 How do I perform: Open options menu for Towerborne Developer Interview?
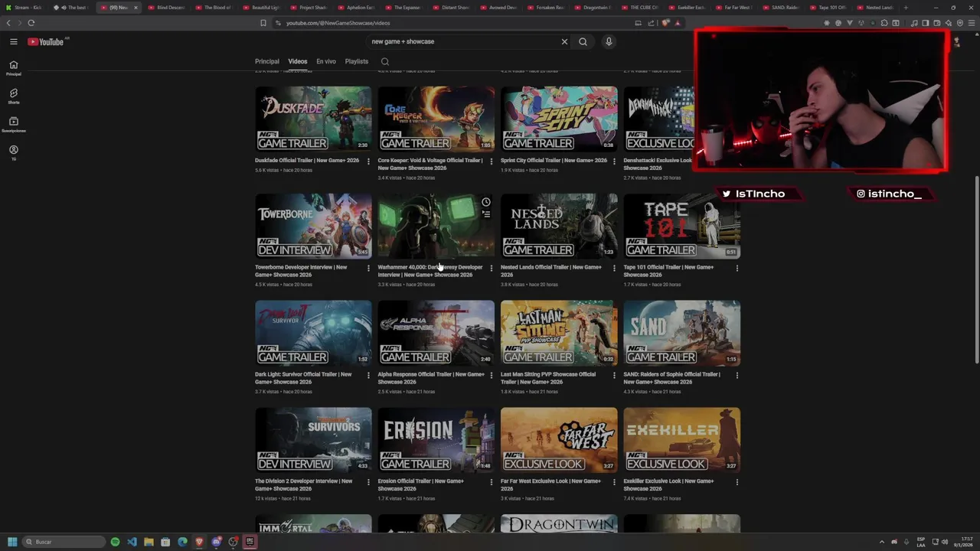tap(368, 269)
